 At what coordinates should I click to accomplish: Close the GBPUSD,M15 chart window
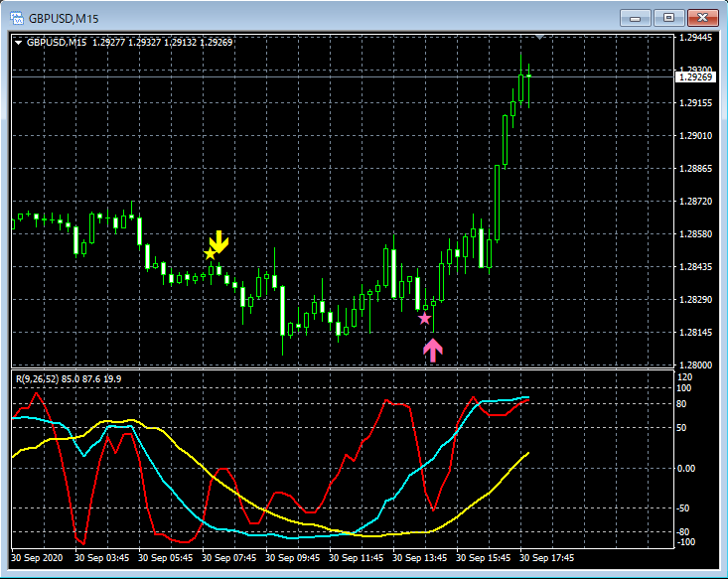tap(703, 18)
